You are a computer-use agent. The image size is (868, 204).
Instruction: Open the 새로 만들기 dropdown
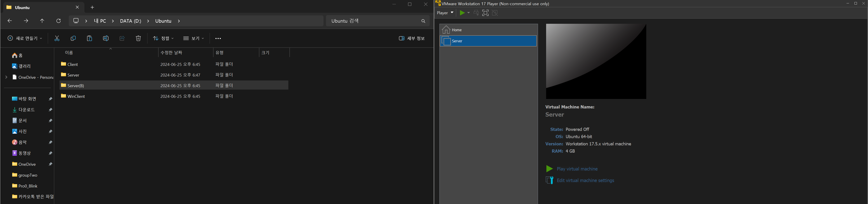pyautogui.click(x=25, y=38)
